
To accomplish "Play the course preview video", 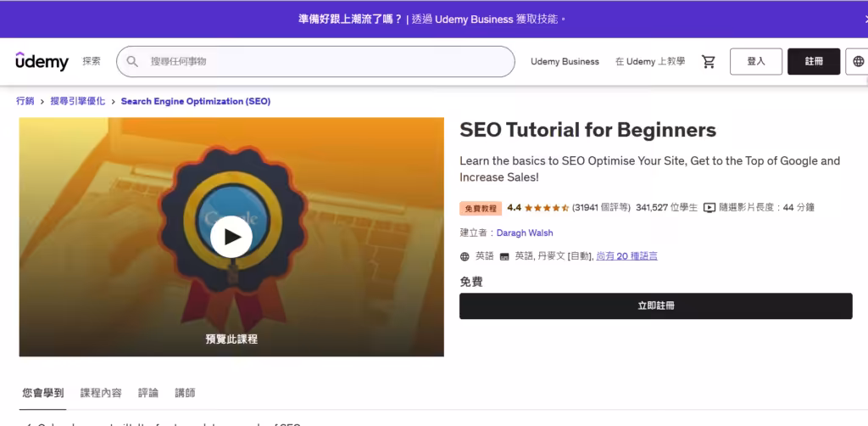I will point(231,237).
